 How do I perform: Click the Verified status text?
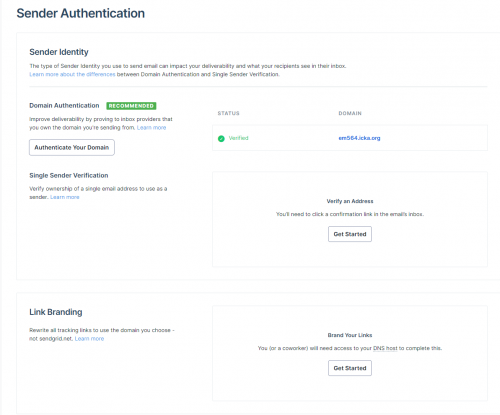pyautogui.click(x=238, y=138)
